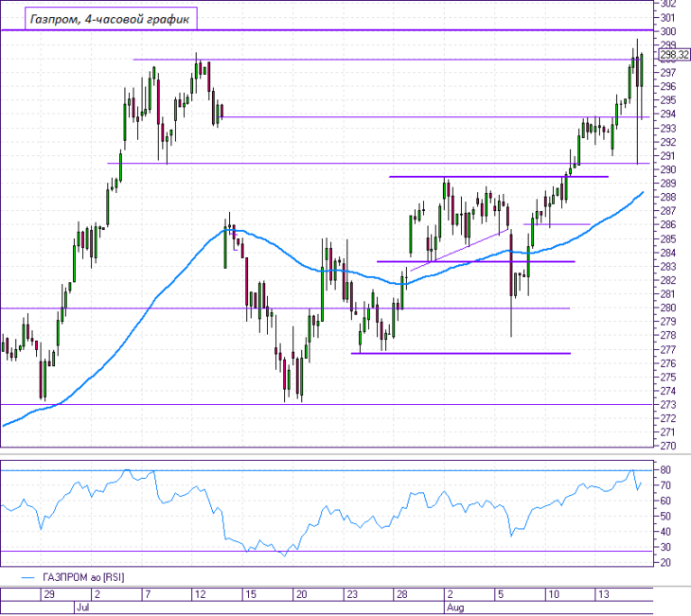Click the RSI axis value 50
Screen dimensions: 691x616
665,516
